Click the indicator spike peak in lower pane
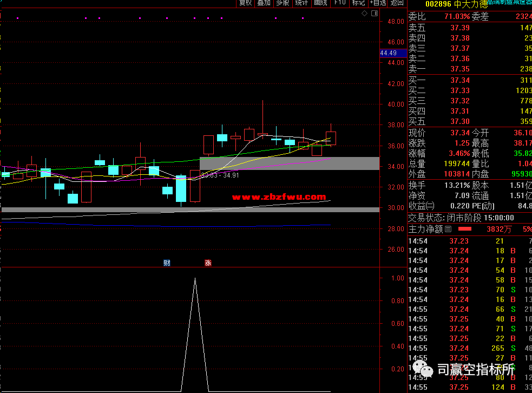This screenshot has width=532, height=393. (195, 279)
